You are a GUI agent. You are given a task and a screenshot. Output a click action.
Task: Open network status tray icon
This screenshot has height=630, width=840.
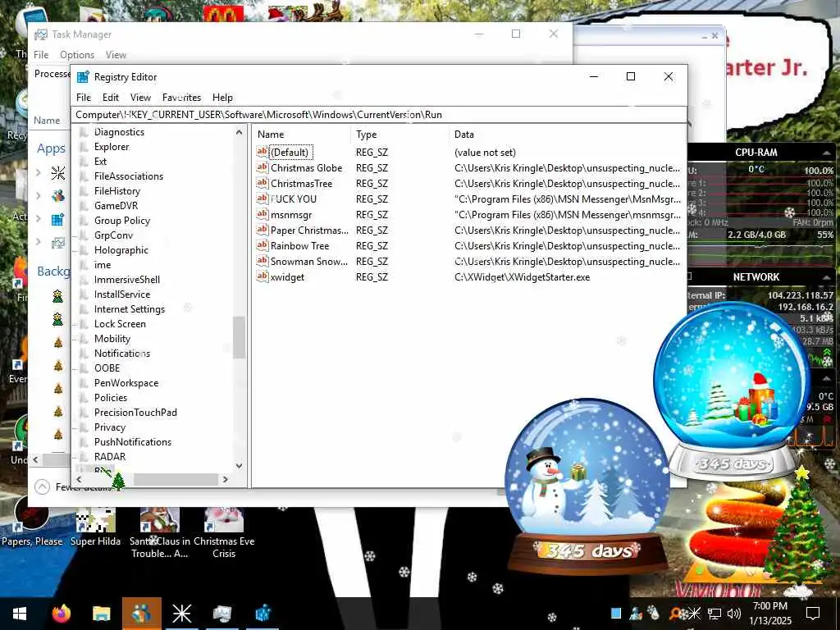pyautogui.click(x=714, y=614)
